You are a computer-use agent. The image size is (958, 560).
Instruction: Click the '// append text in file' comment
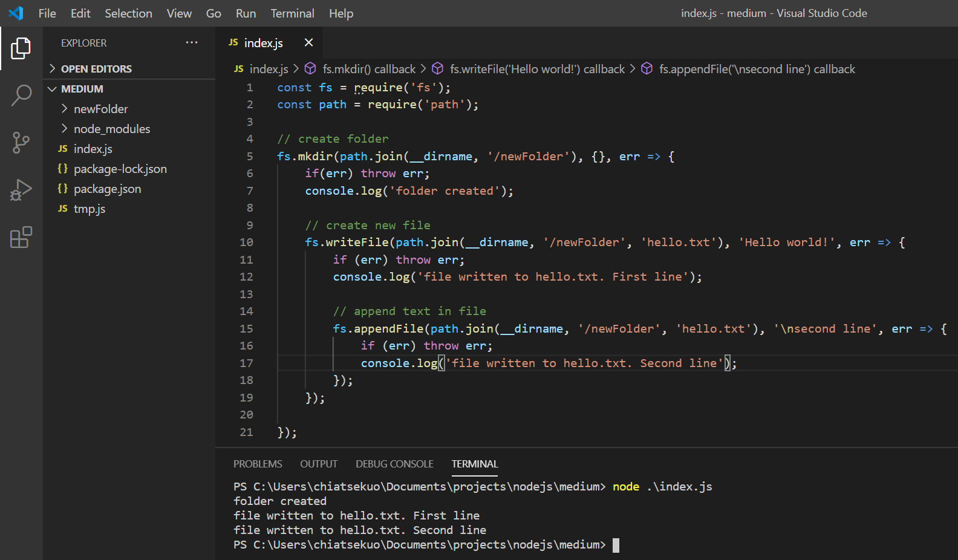pos(409,311)
